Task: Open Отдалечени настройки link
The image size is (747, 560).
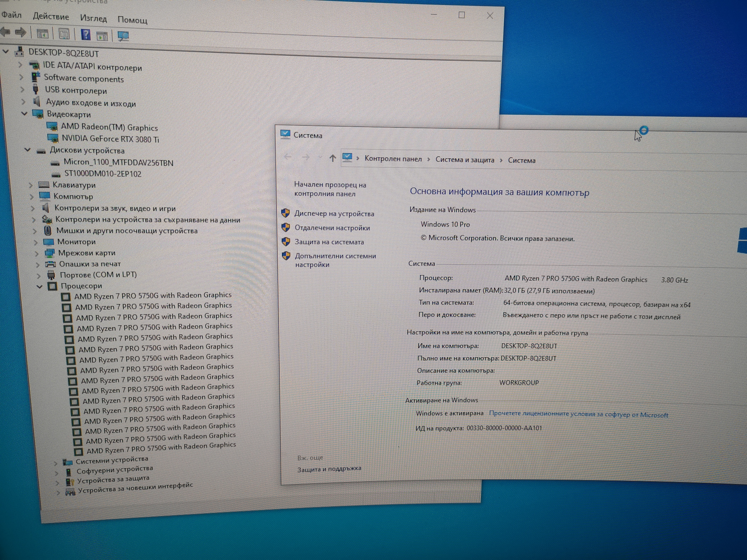Action: (x=332, y=228)
